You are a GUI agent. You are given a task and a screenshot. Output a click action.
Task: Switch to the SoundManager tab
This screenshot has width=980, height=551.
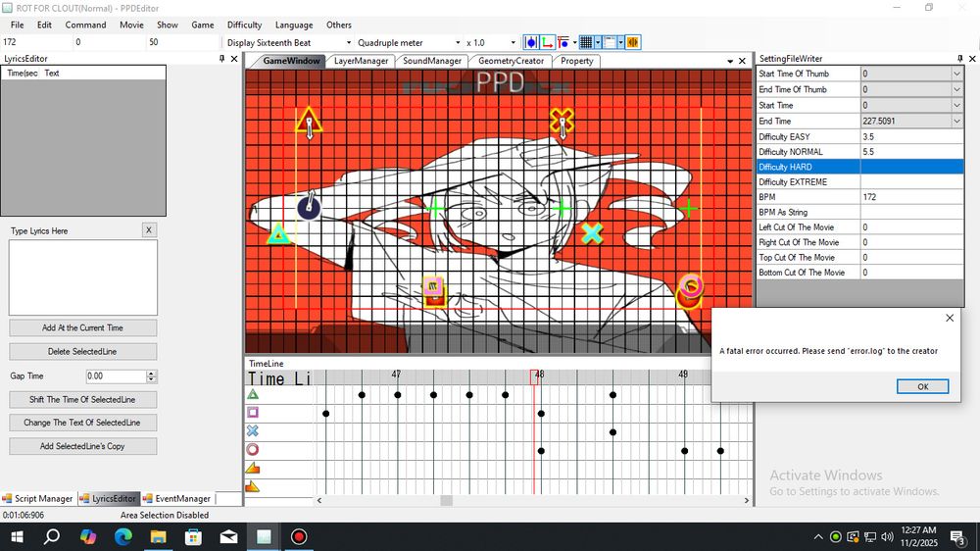(x=432, y=61)
